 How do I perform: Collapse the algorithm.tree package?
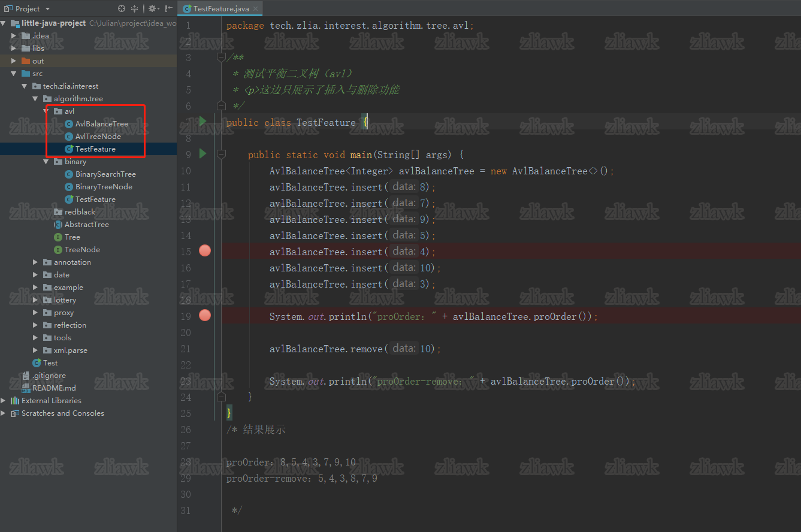pos(37,99)
